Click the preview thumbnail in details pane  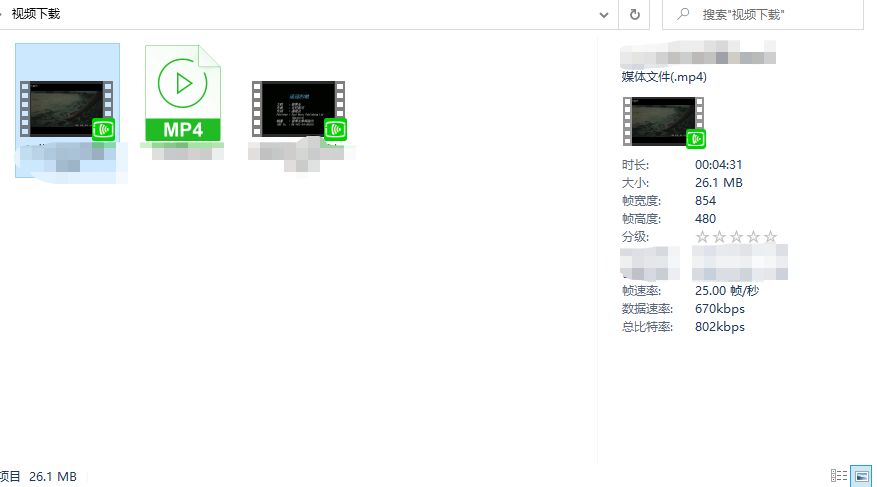663,121
